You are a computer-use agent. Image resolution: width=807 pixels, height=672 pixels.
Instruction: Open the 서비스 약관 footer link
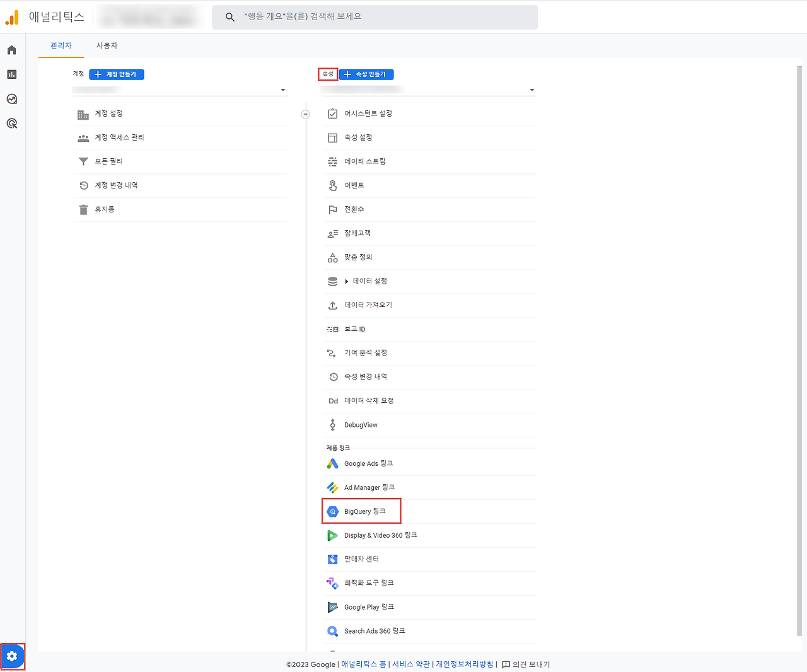click(411, 664)
